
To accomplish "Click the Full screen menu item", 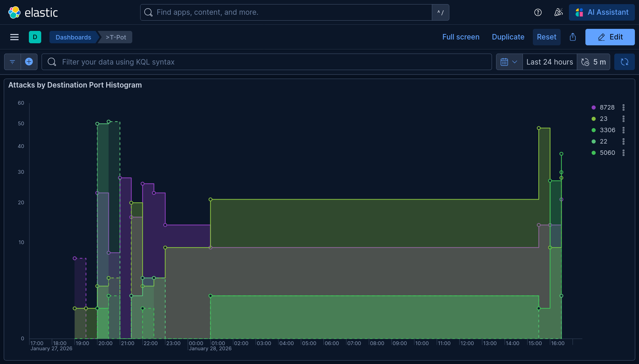I will pos(461,37).
